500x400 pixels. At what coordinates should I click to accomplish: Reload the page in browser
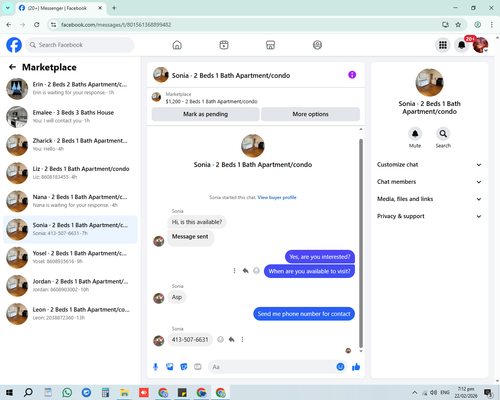pos(37,25)
